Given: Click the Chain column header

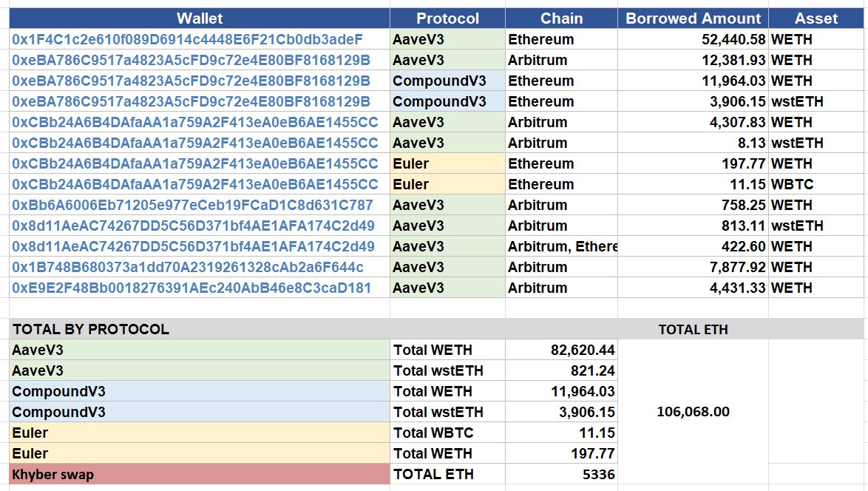Looking at the screenshot, I should point(561,18).
